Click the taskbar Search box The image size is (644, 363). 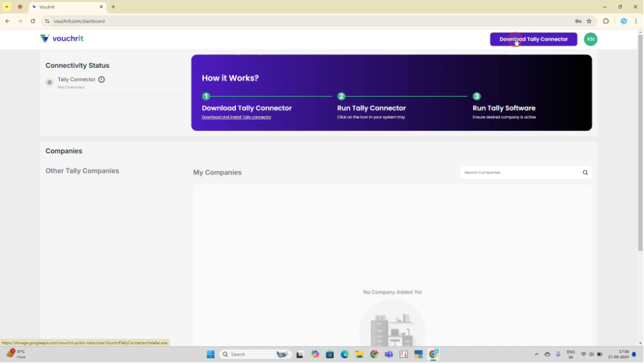[255, 354]
